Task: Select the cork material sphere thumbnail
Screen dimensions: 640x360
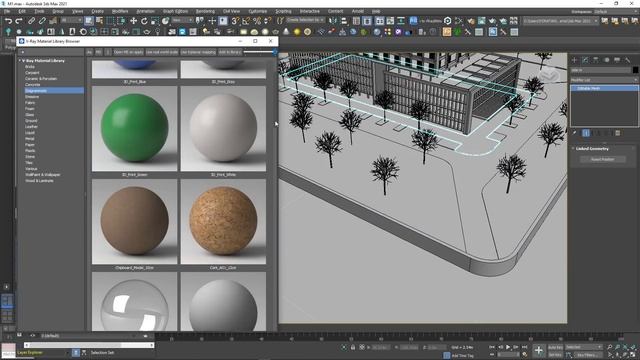Action: coord(223,222)
